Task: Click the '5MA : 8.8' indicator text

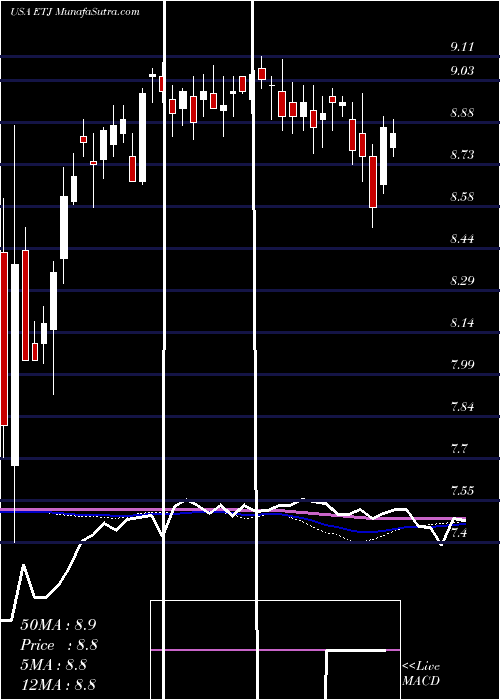Action: coord(54,665)
